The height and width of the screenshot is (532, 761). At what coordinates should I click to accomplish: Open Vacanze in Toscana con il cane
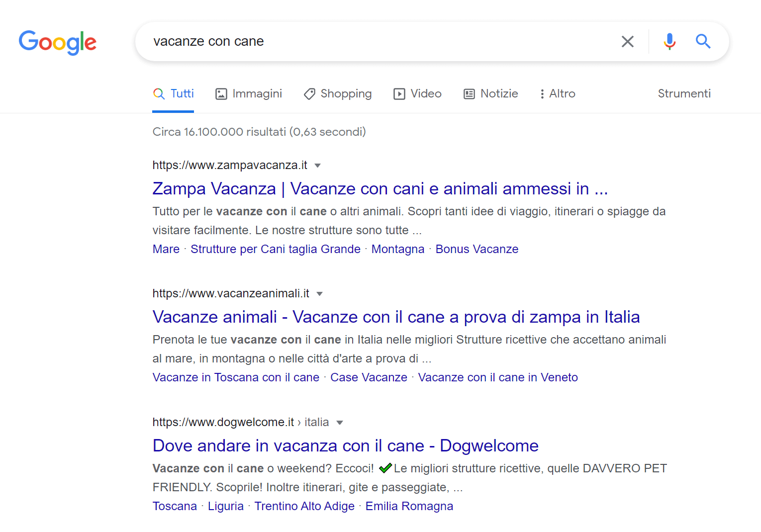[x=236, y=377]
